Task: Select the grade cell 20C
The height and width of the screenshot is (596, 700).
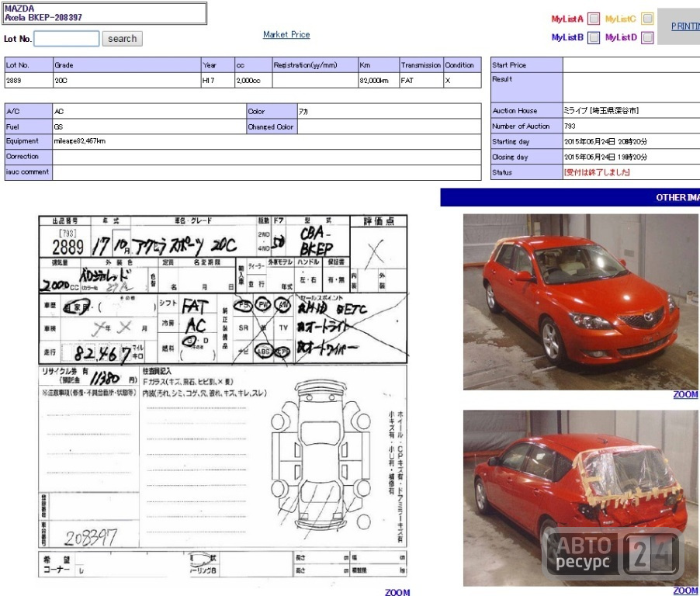Action: pos(127,81)
